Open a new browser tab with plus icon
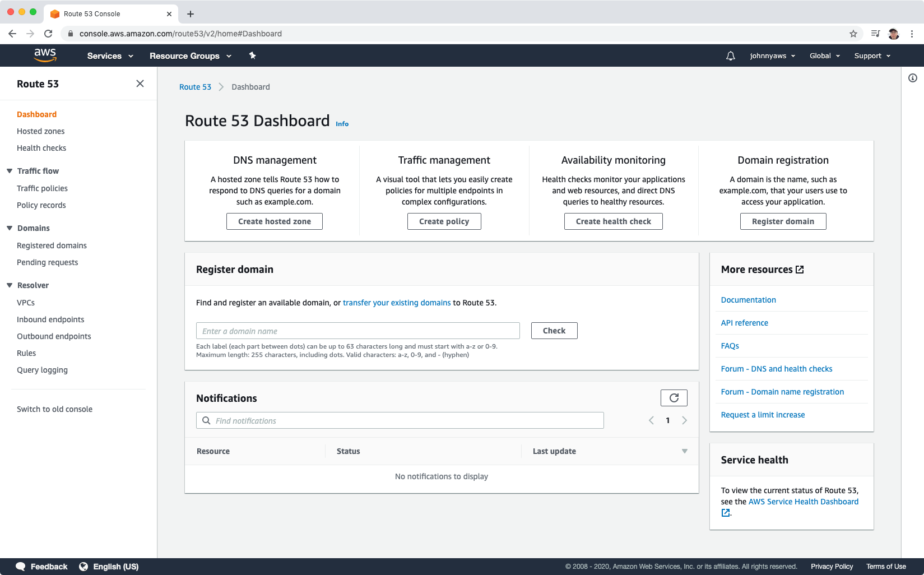Image resolution: width=924 pixels, height=575 pixels. 191,14
